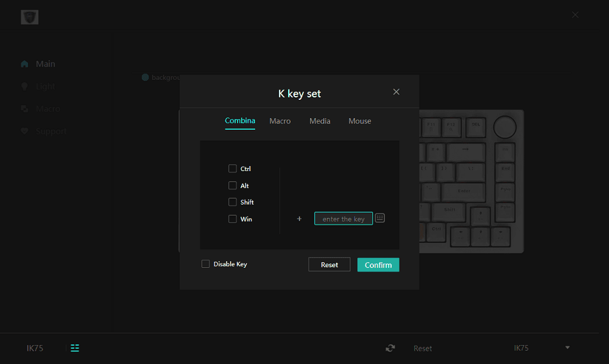This screenshot has height=364, width=609.
Task: Enable the Disable Key checkbox
Action: pyautogui.click(x=206, y=264)
